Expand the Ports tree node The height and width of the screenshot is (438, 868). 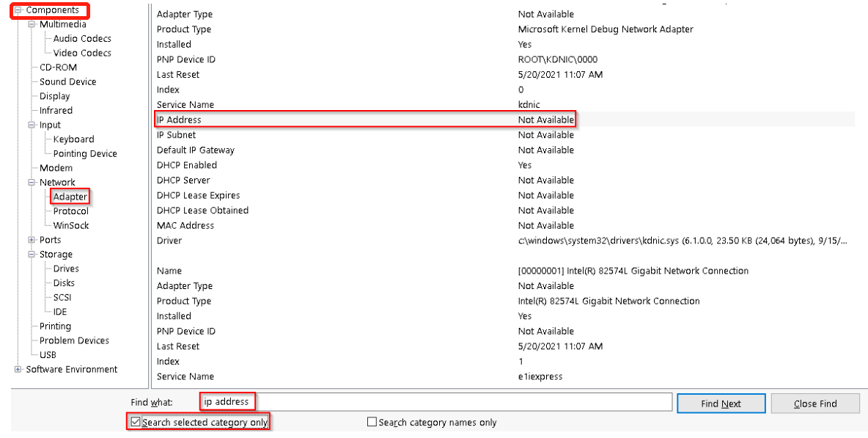tap(32, 240)
